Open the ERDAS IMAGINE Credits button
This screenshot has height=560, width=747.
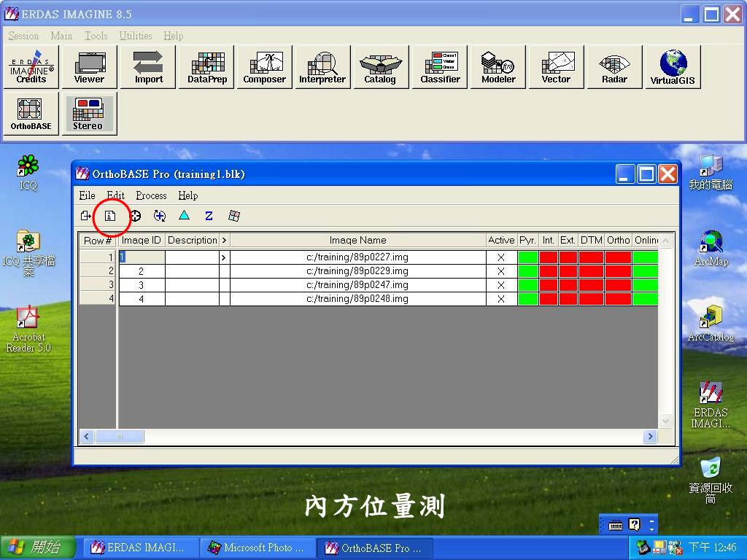click(x=31, y=67)
